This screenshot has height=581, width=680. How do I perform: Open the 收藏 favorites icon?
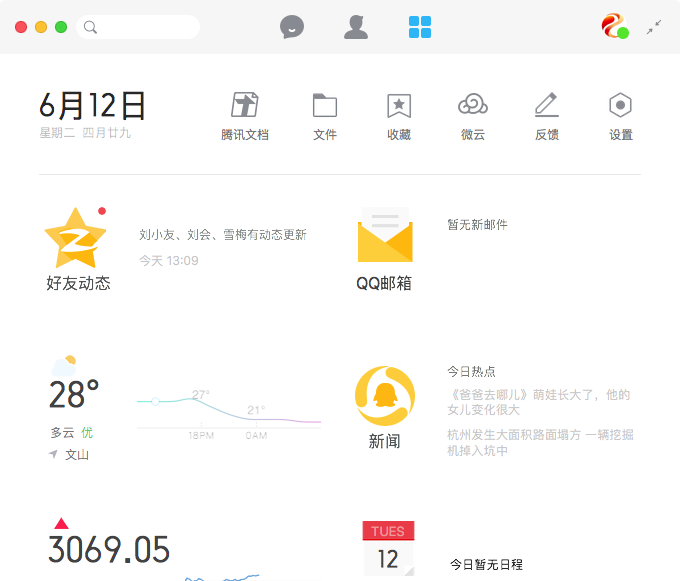click(399, 105)
